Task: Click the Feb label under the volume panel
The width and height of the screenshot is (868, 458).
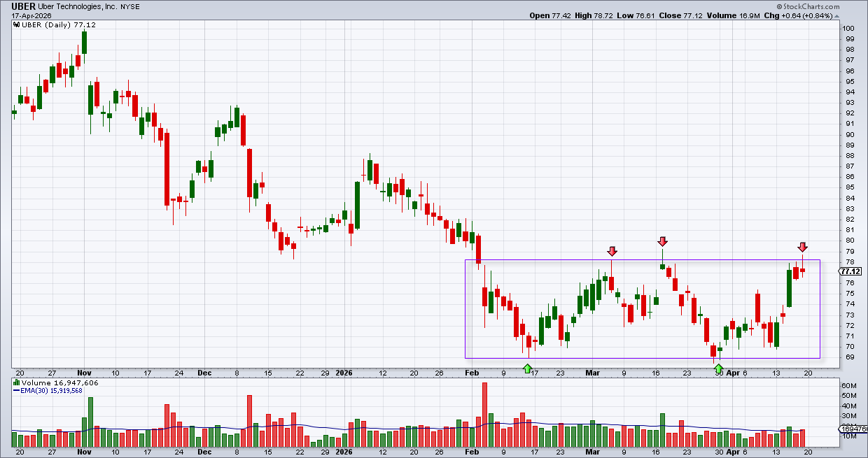Action: pyautogui.click(x=472, y=452)
